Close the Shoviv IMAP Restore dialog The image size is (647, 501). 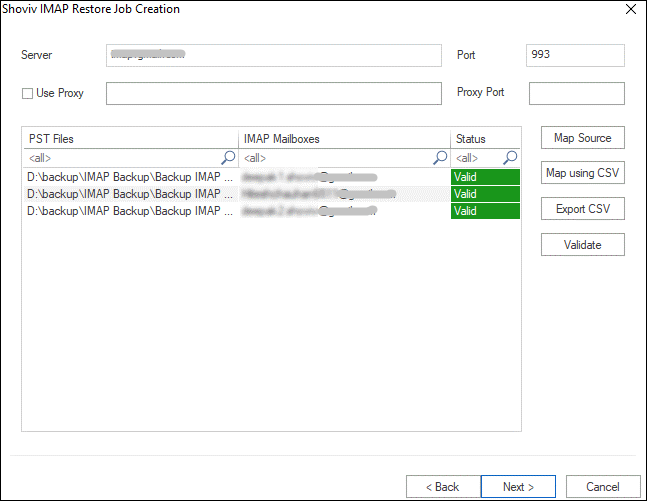(630, 9)
